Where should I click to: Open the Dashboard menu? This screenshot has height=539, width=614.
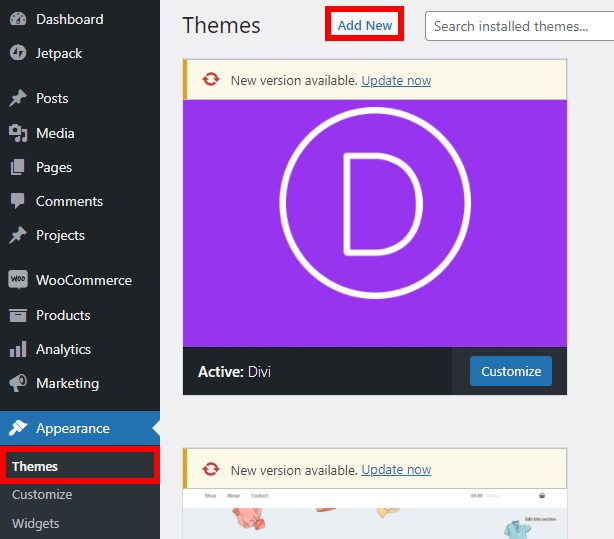(80, 19)
